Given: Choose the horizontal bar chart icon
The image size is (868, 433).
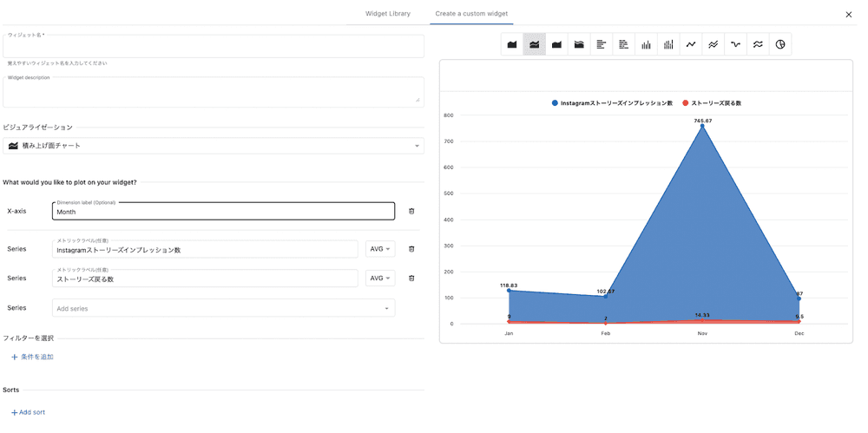Looking at the screenshot, I should tap(602, 44).
